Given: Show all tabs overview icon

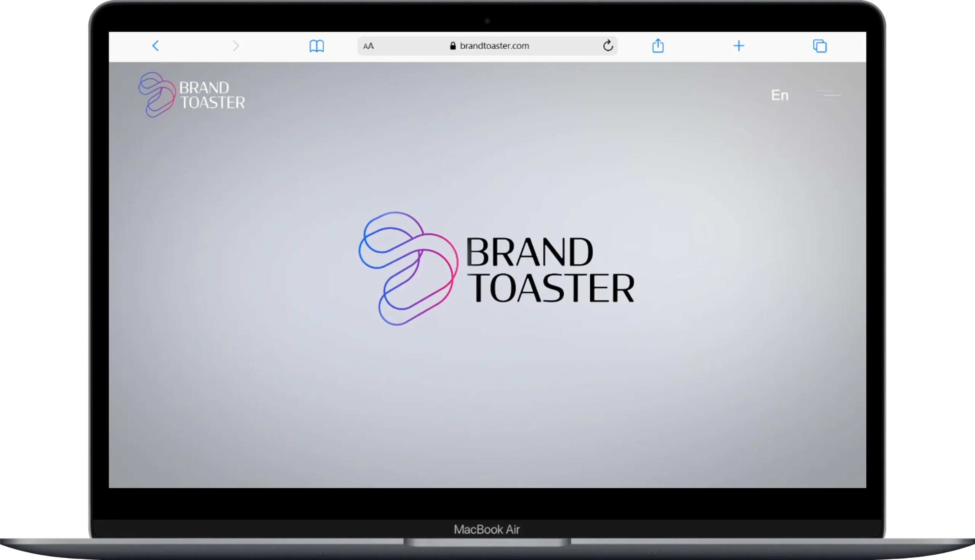Looking at the screenshot, I should click(x=820, y=46).
